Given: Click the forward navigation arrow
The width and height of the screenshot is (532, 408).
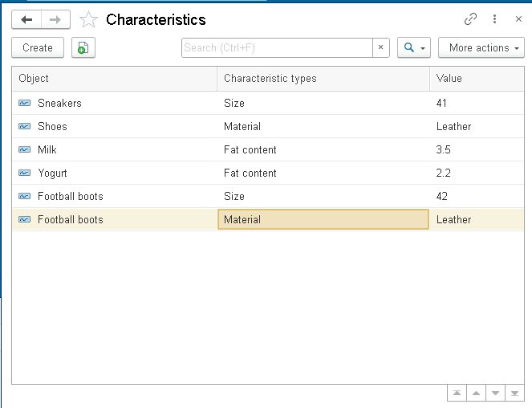Looking at the screenshot, I should click(x=55, y=20).
